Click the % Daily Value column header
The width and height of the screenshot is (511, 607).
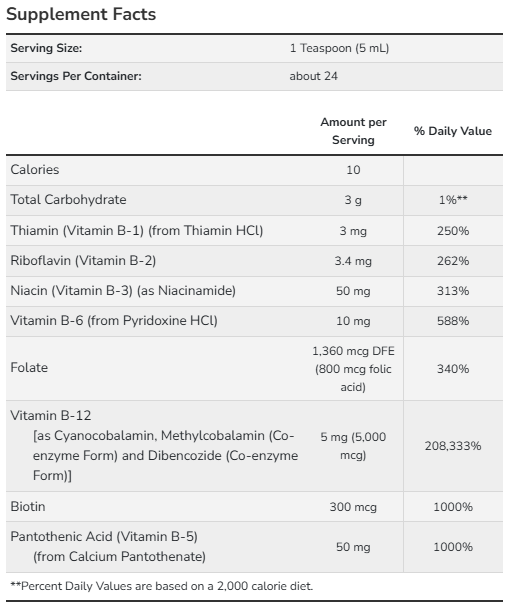pos(453,131)
